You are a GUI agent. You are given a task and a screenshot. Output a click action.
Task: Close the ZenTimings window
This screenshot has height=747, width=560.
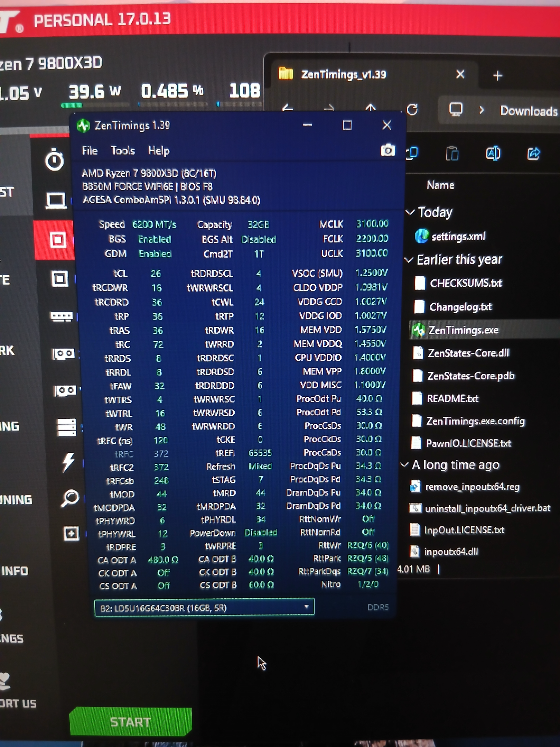pos(387,125)
